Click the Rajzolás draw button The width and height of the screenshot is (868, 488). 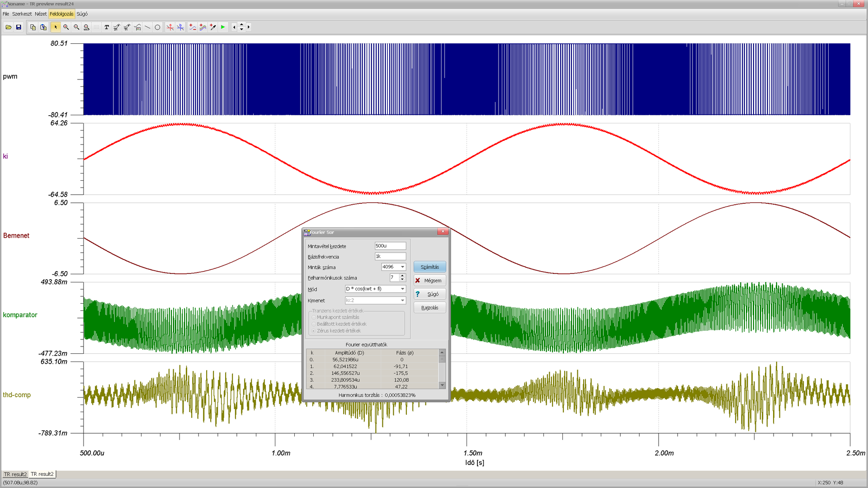[429, 308]
